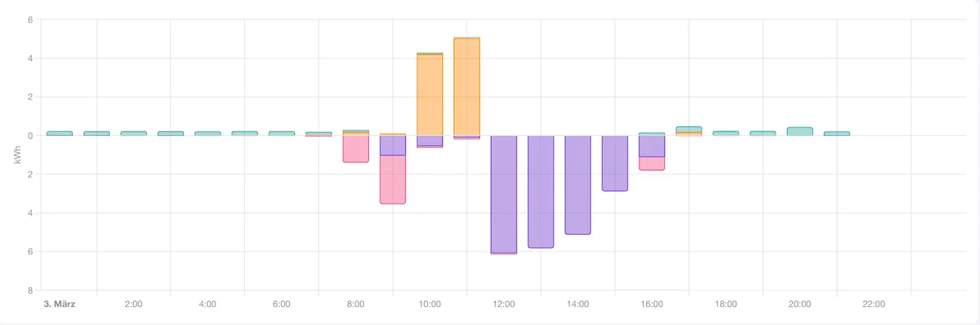Click the teal bar at 2:00

134,133
